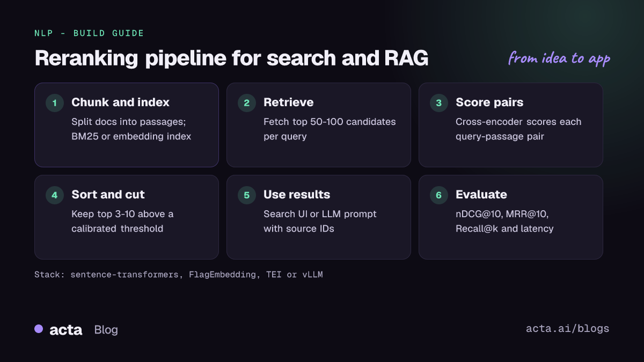Click 'Cross-encoder scores each' text
Viewport: 644px width, 362px height.
click(x=518, y=122)
